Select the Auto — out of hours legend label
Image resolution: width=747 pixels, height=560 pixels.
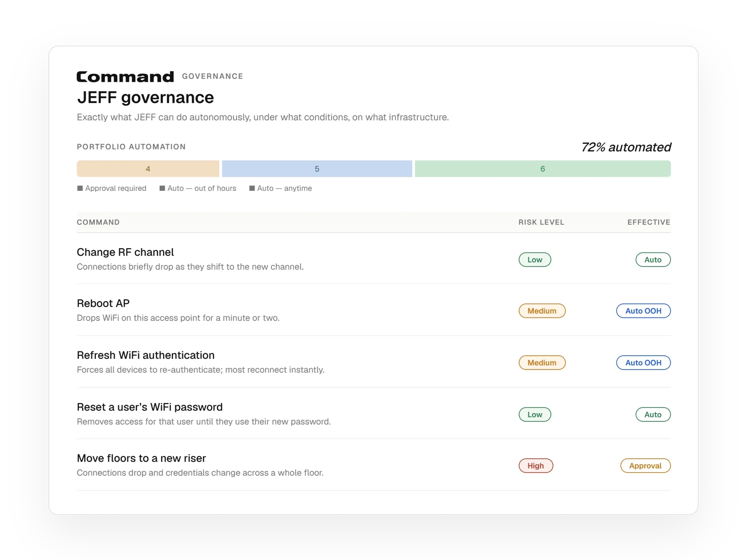pos(202,188)
